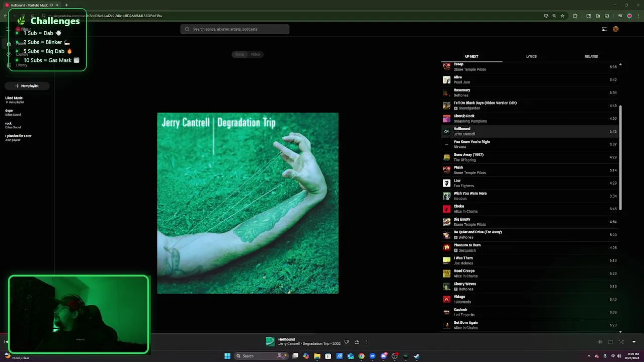Open Google Chrome from taskbar
This screenshot has height=362, width=644.
pyautogui.click(x=361, y=356)
